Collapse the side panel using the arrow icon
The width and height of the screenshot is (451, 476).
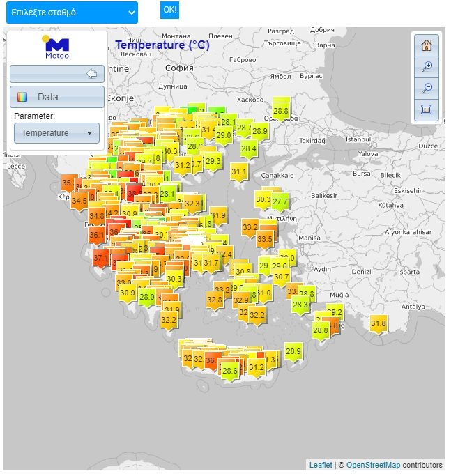91,74
